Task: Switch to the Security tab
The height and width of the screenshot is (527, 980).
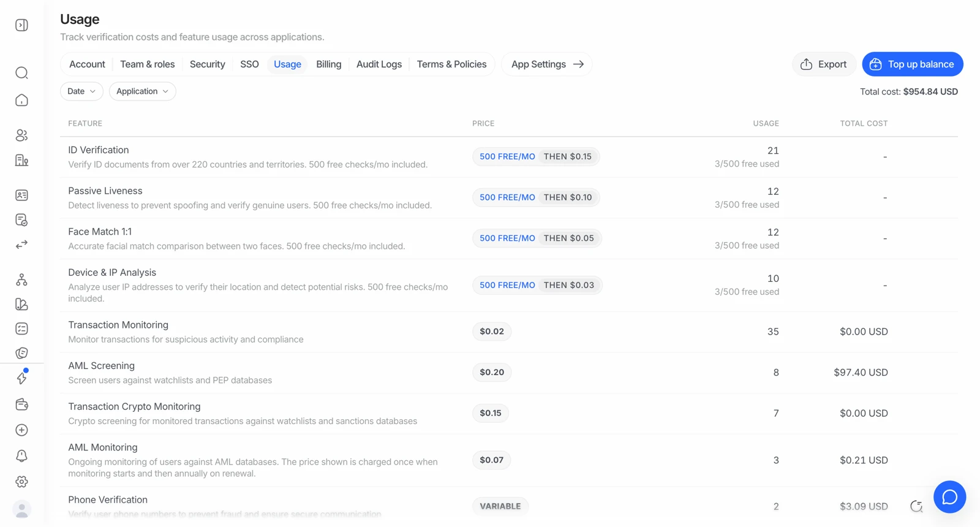Action: (x=208, y=64)
